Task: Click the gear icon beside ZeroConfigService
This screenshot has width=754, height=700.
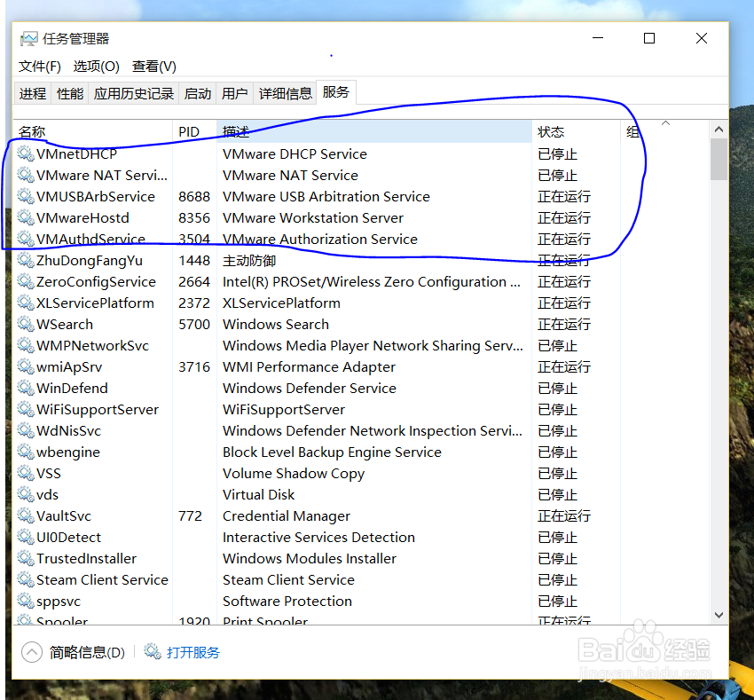Action: point(26,281)
